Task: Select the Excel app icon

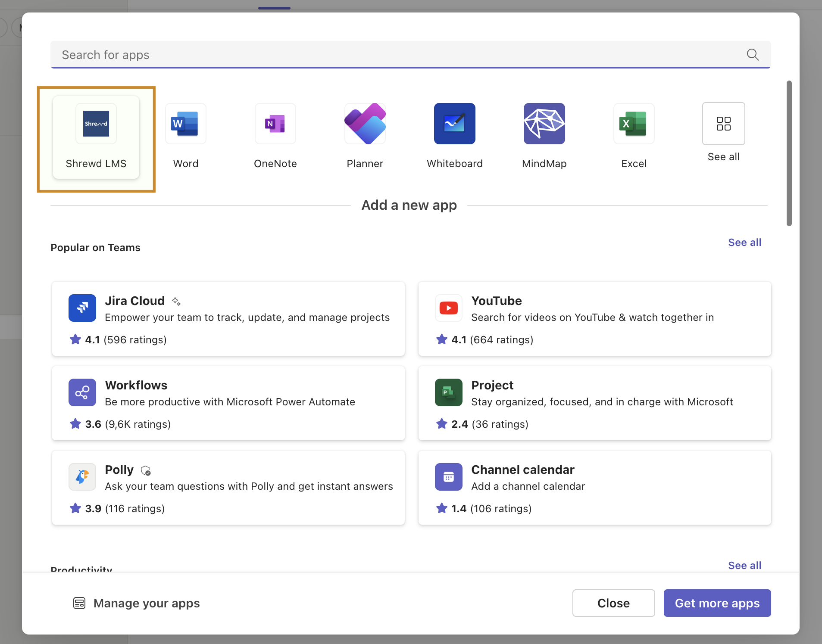Action: coord(634,124)
